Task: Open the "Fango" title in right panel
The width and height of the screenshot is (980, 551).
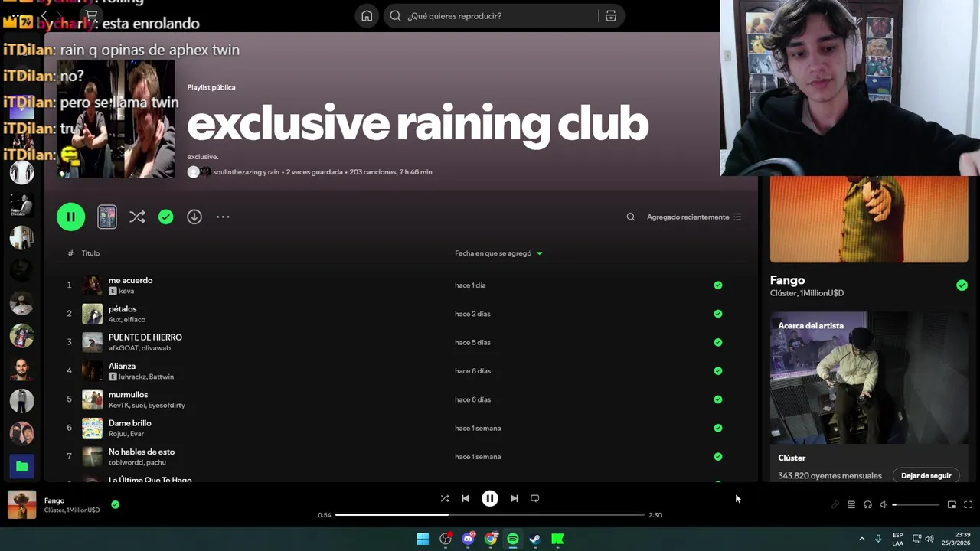Action: click(787, 280)
